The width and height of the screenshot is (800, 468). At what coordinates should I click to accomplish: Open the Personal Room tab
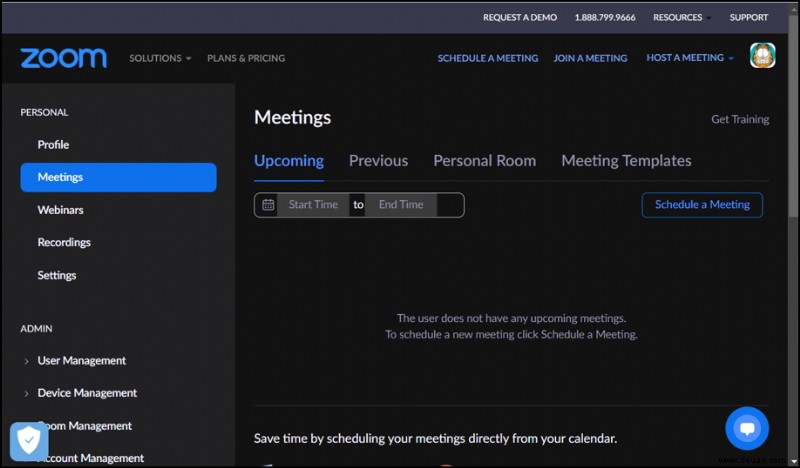point(484,161)
